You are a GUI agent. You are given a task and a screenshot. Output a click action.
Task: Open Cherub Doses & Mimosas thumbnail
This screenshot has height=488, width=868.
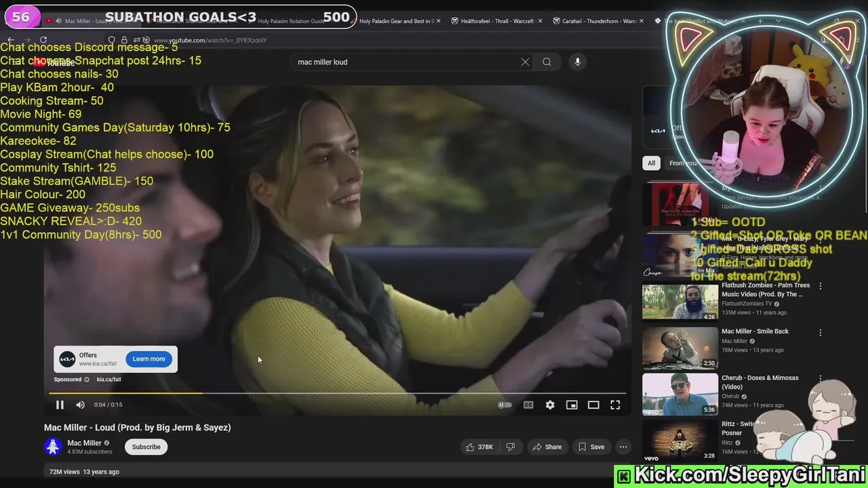(680, 394)
